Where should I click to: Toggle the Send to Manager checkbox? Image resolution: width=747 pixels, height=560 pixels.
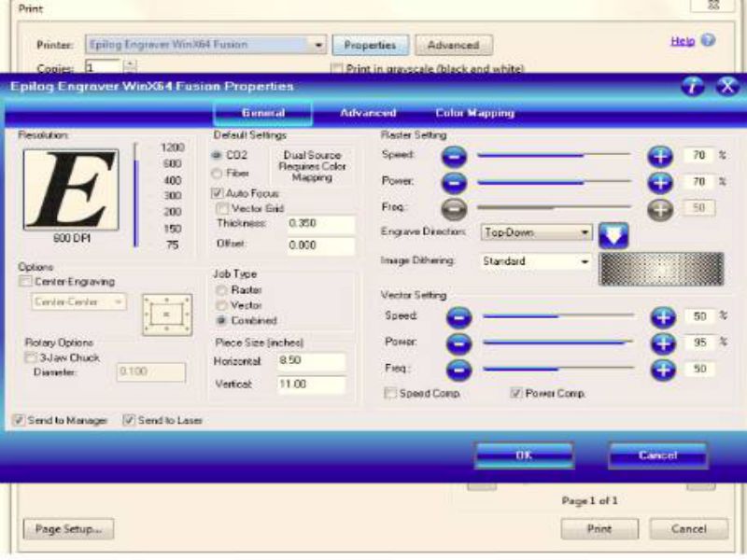[x=19, y=420]
